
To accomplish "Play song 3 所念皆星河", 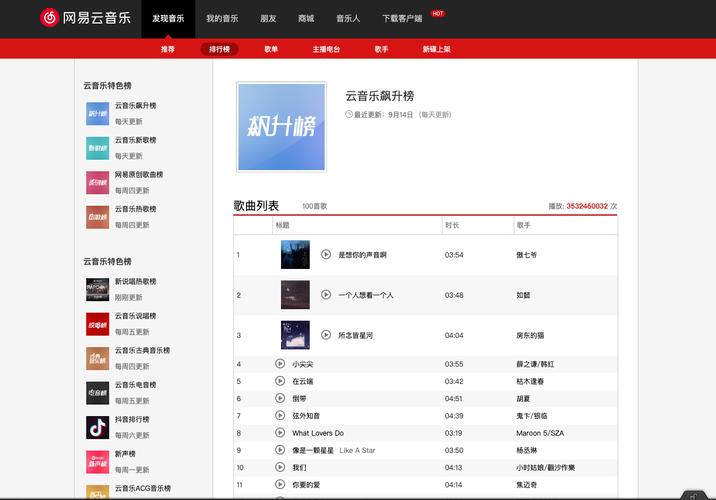I will point(326,335).
